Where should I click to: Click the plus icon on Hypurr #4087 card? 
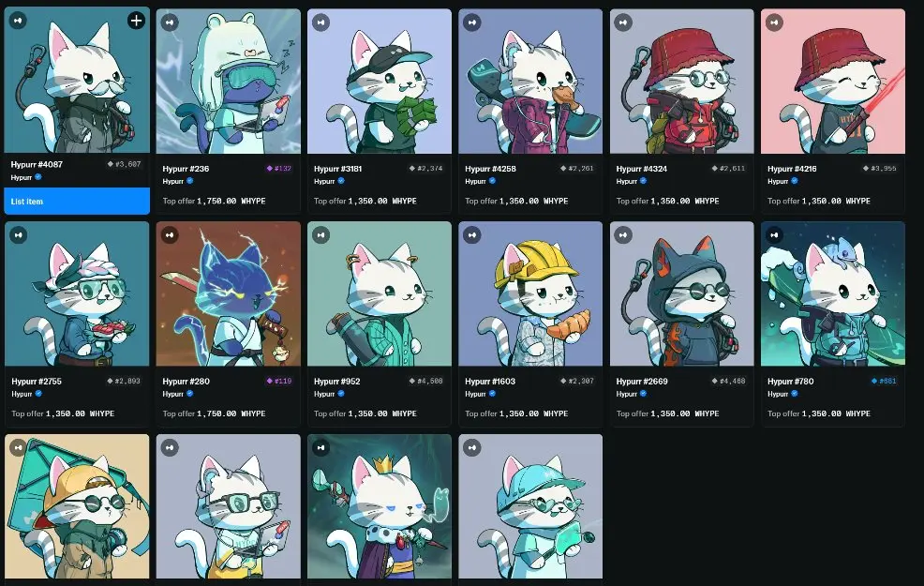(136, 21)
